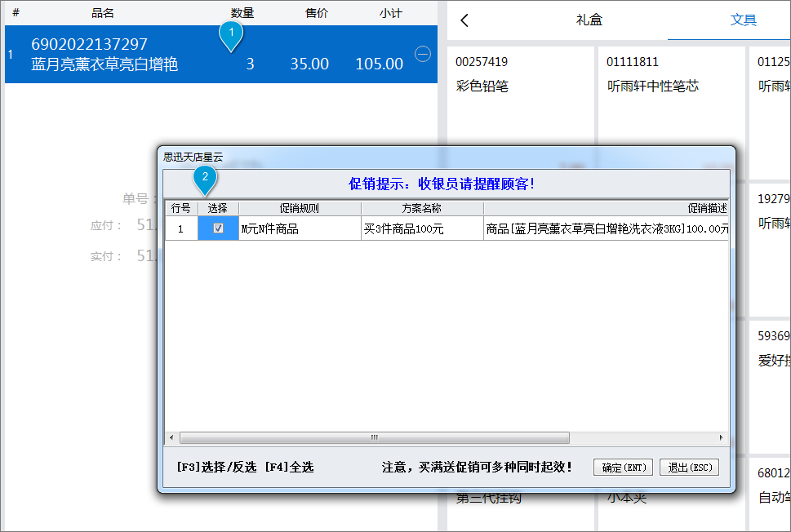Click the promotion description cell for 蓝月亮洗衣液
The width and height of the screenshot is (791, 532).
point(607,229)
